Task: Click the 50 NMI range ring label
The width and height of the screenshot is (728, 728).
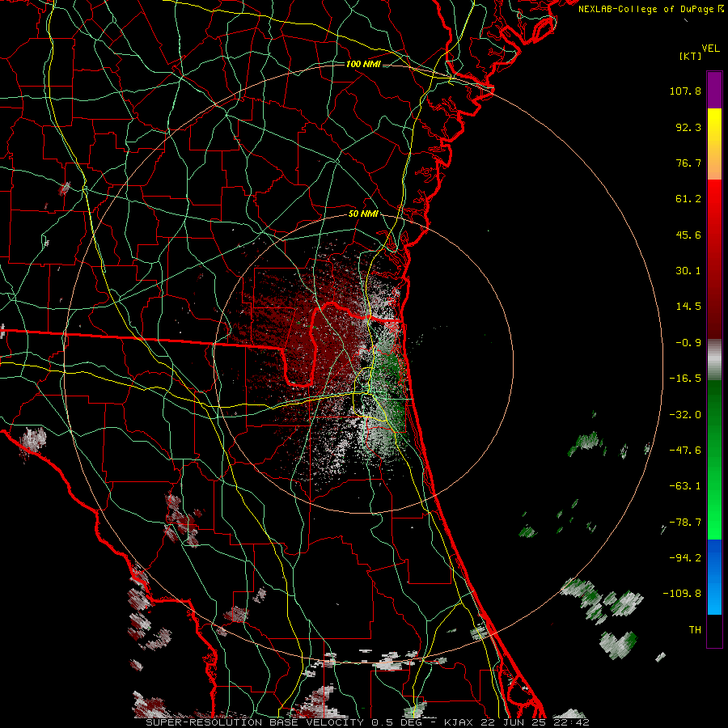Action: click(x=363, y=214)
